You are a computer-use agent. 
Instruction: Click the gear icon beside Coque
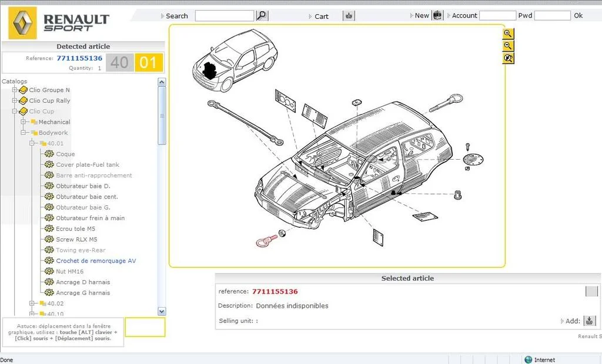[x=49, y=154]
